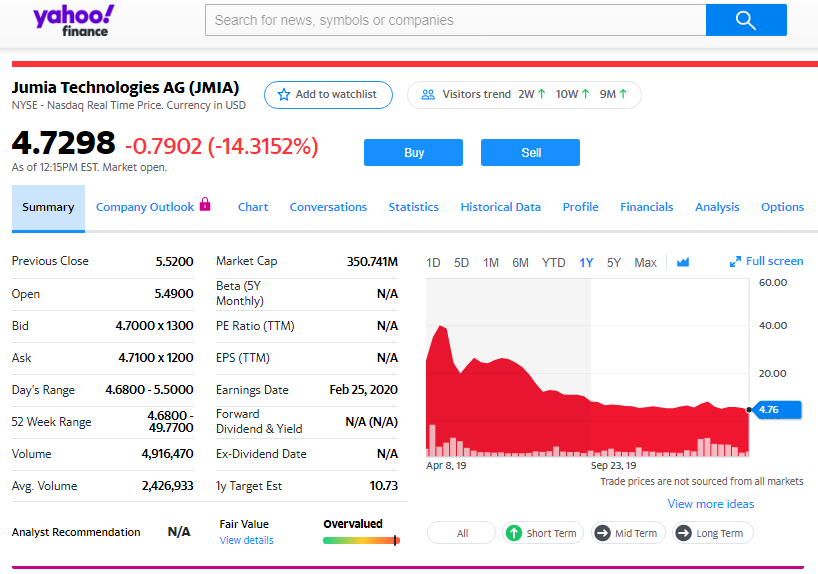This screenshot has height=574, width=818.
Task: Open the Company Outlook tab
Action: (x=152, y=207)
